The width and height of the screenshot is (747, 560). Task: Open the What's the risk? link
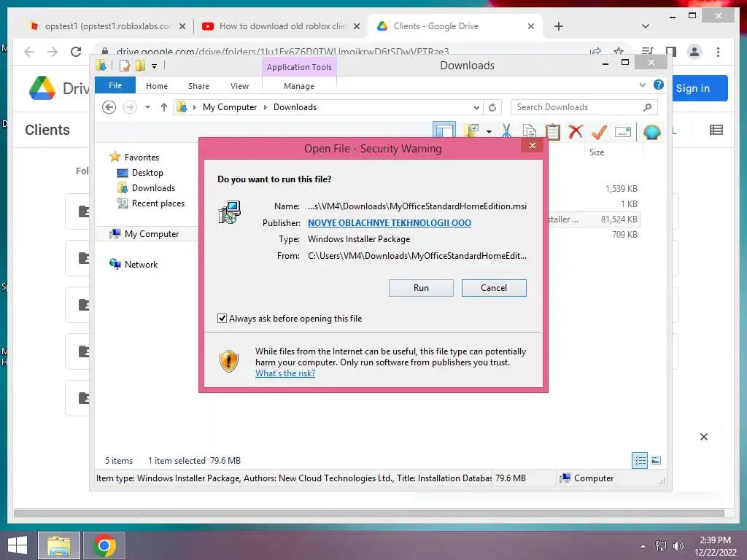285,373
